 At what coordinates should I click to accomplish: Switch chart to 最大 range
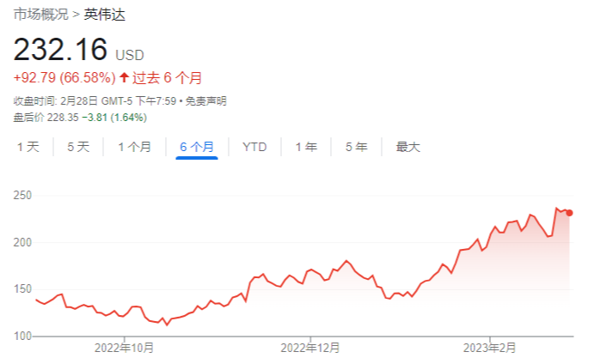[x=408, y=147]
